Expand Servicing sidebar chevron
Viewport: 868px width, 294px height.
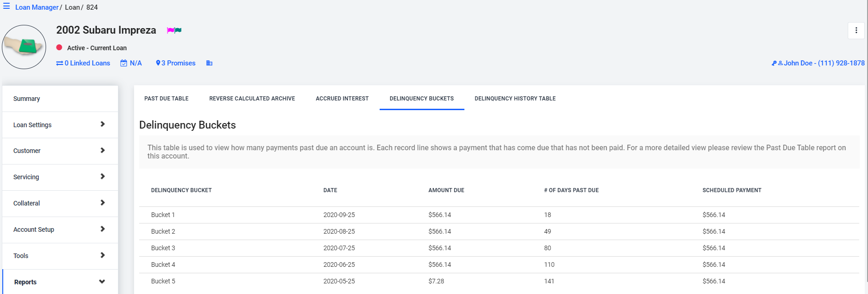pyautogui.click(x=102, y=176)
